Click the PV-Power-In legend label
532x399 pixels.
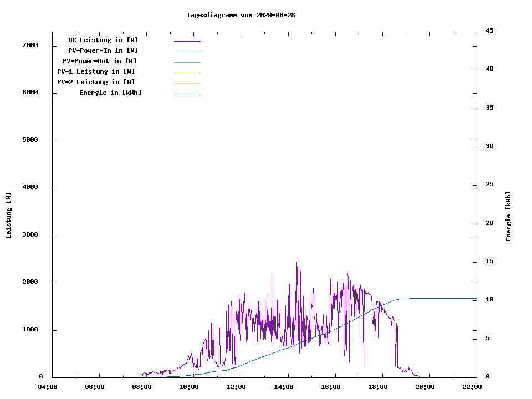pos(103,50)
